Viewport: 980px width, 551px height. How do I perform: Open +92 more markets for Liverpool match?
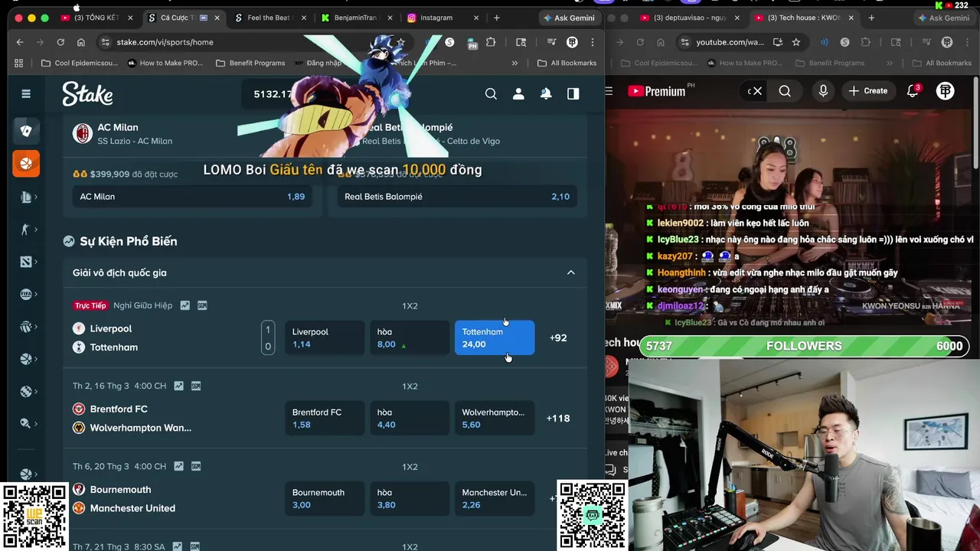coord(558,337)
